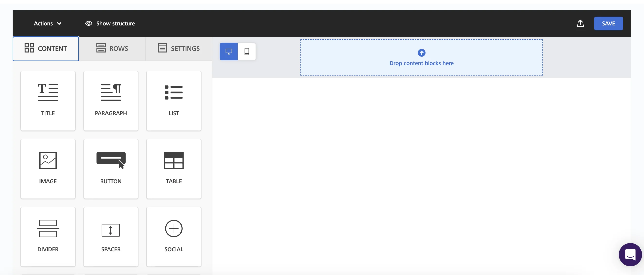Click the Save button
This screenshot has height=275, width=644.
click(608, 23)
